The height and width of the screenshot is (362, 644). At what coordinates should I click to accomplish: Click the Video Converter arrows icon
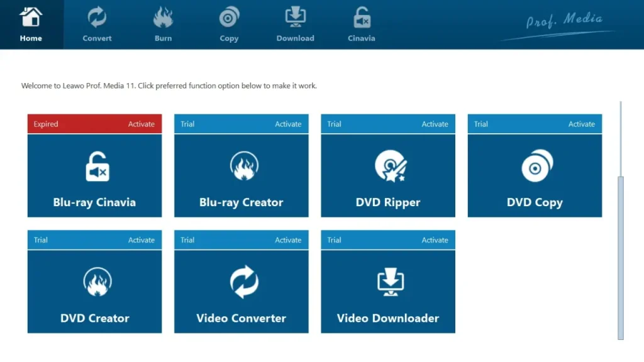[244, 282]
